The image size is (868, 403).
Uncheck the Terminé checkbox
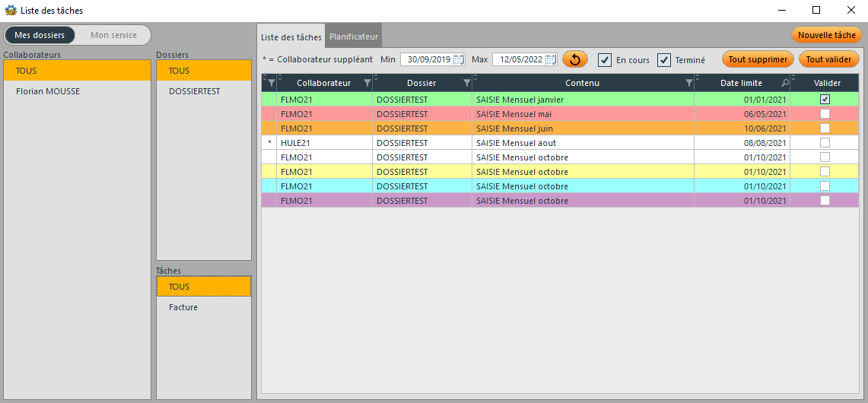coord(664,60)
